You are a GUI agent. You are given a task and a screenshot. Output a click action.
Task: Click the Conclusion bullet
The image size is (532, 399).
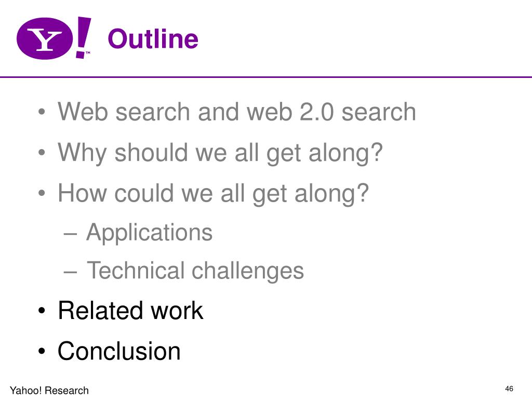119,351
